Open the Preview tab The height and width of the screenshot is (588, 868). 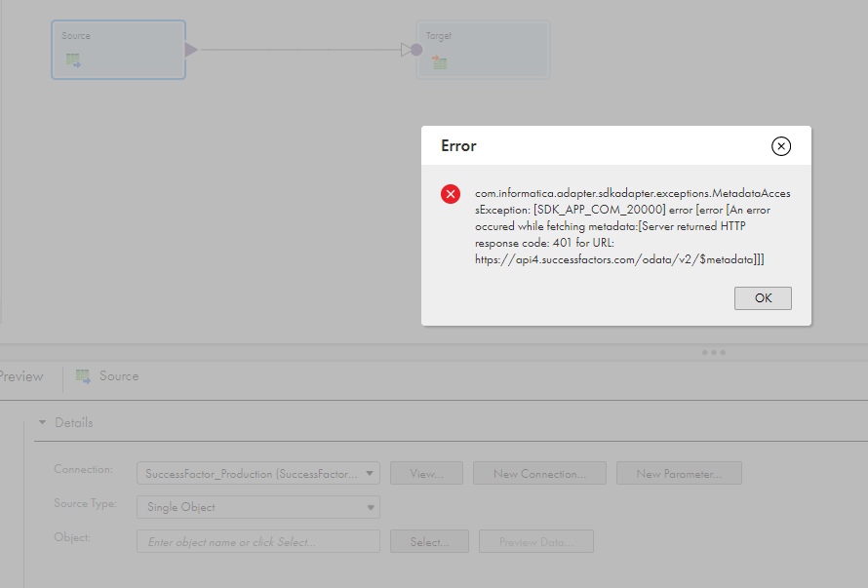pyautogui.click(x=21, y=376)
